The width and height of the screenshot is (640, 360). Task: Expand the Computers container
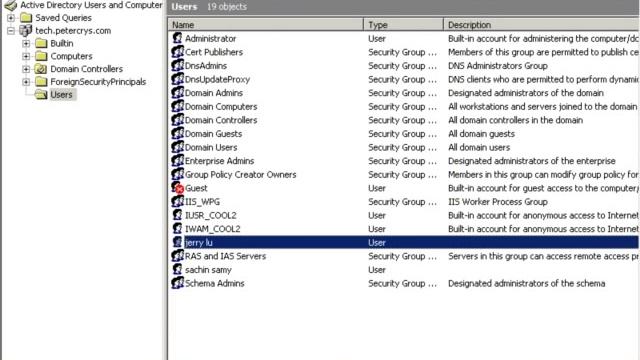[x=26, y=56]
